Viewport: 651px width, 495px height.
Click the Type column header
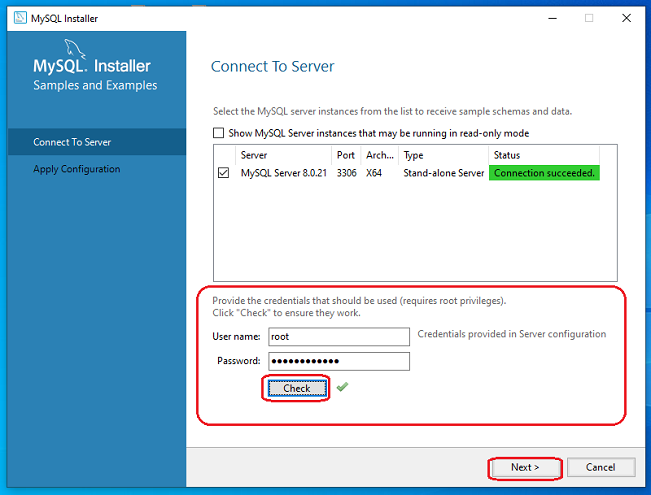click(443, 155)
